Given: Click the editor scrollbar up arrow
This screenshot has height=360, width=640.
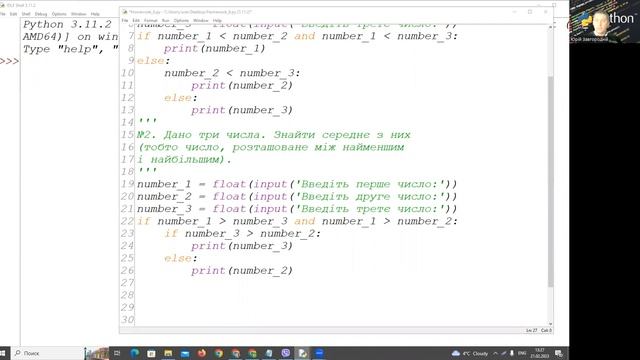Looking at the screenshot, I should coord(550,27).
